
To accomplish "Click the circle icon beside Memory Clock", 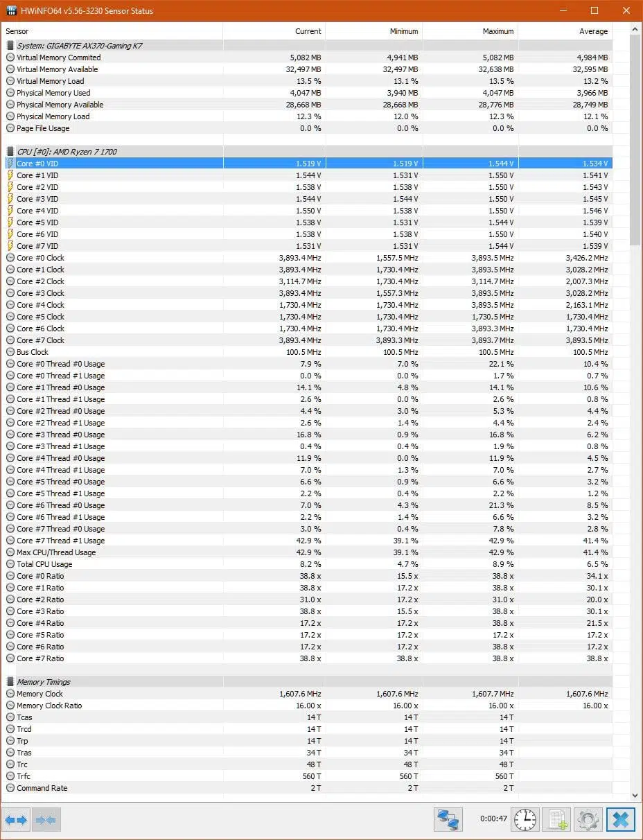I will point(10,694).
